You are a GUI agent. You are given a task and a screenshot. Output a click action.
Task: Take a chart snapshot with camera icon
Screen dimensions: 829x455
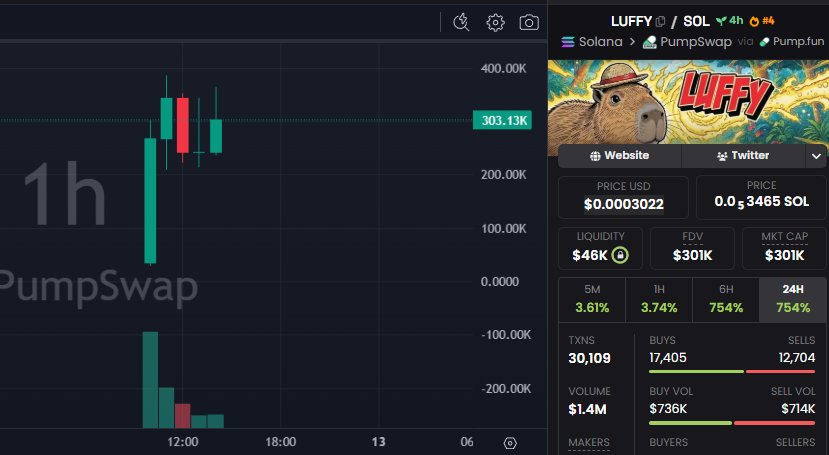pyautogui.click(x=529, y=23)
